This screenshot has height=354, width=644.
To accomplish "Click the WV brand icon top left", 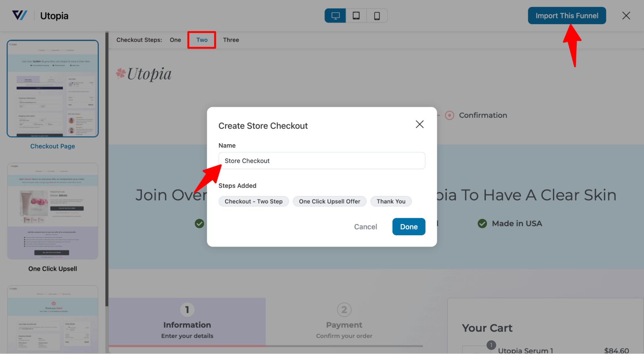I will pyautogui.click(x=21, y=15).
